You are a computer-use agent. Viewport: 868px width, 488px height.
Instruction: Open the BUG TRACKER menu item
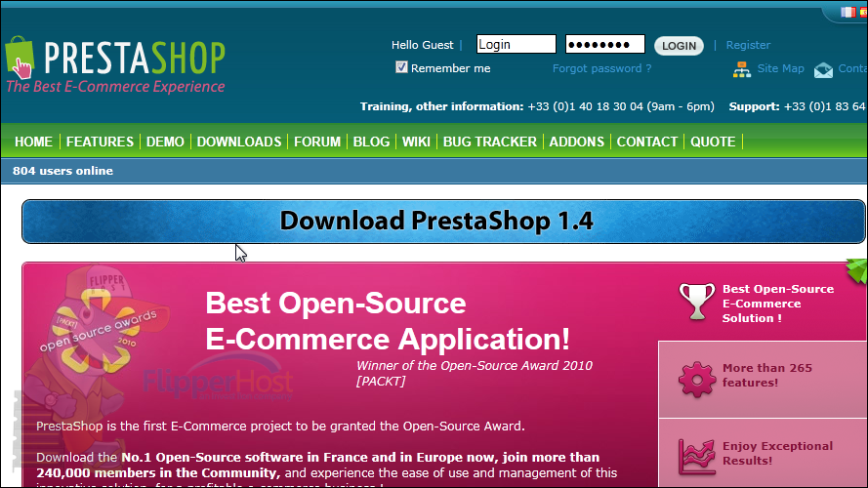(x=490, y=142)
